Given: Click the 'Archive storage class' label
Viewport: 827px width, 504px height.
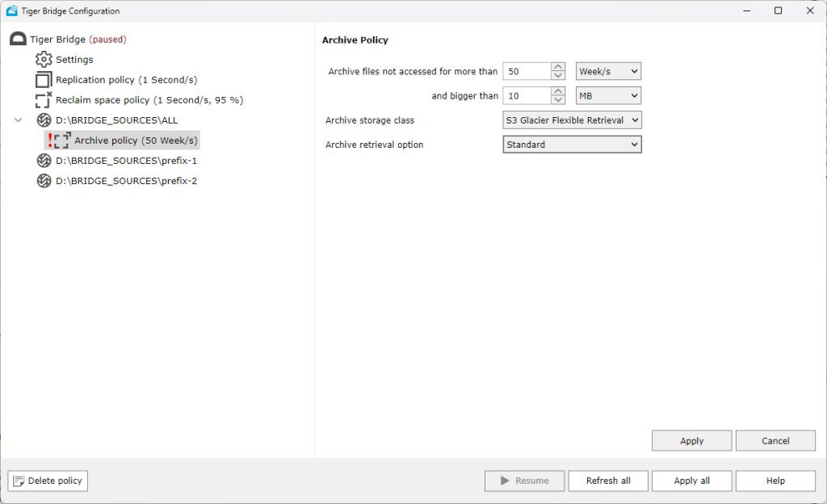Looking at the screenshot, I should (x=370, y=120).
